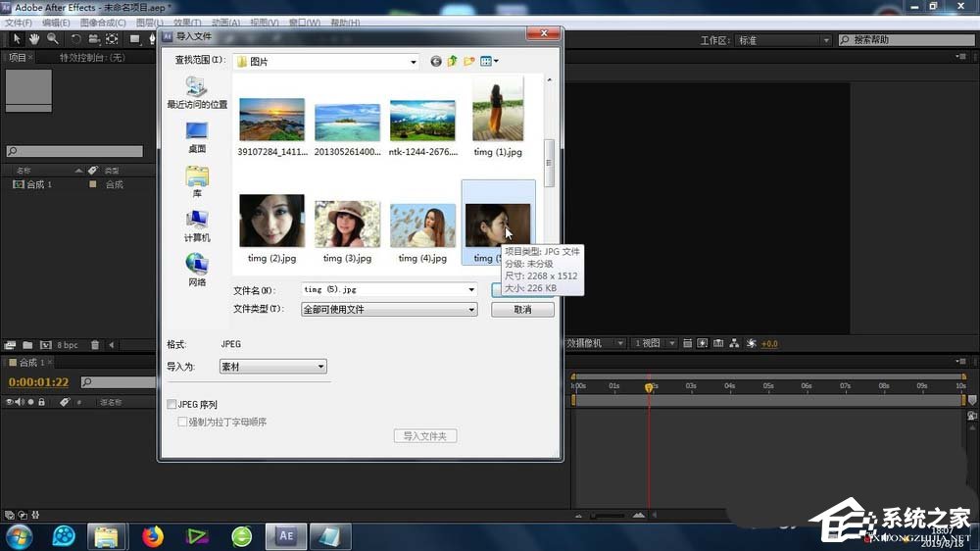Open the 文件(F) menu
This screenshot has width=980, height=551.
[20, 22]
